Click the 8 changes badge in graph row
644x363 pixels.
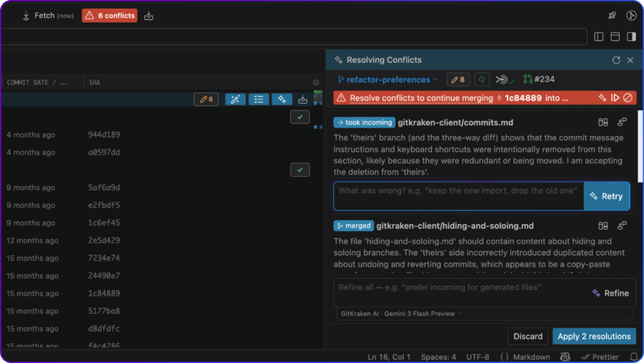point(206,99)
